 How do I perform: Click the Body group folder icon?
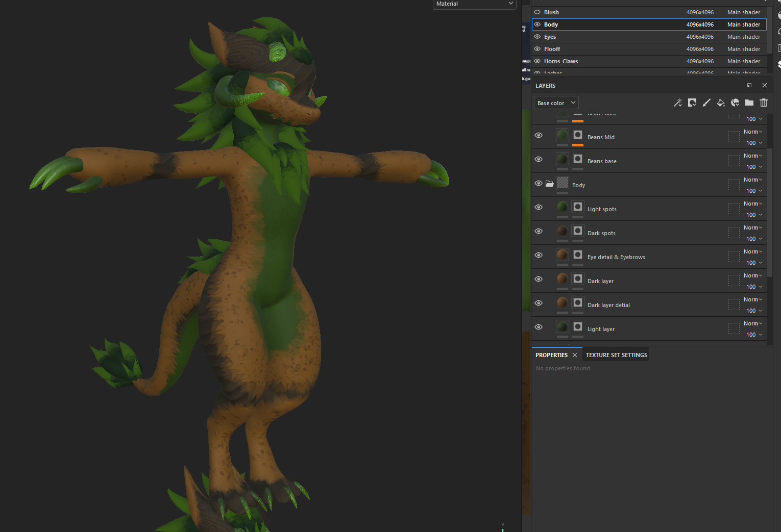[549, 184]
